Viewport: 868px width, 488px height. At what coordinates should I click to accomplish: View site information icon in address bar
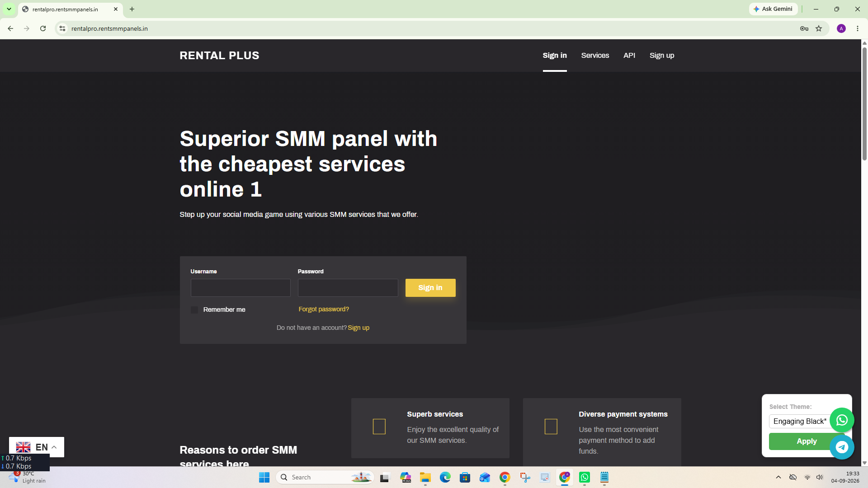tap(62, 28)
